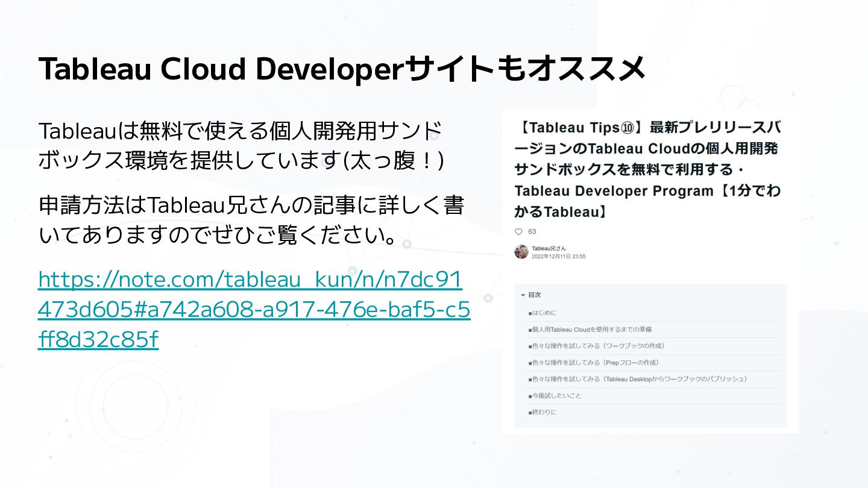Click the 2022年12月11日 23:55 date stamp
Image resolution: width=868 pixels, height=488 pixels.
click(x=558, y=257)
